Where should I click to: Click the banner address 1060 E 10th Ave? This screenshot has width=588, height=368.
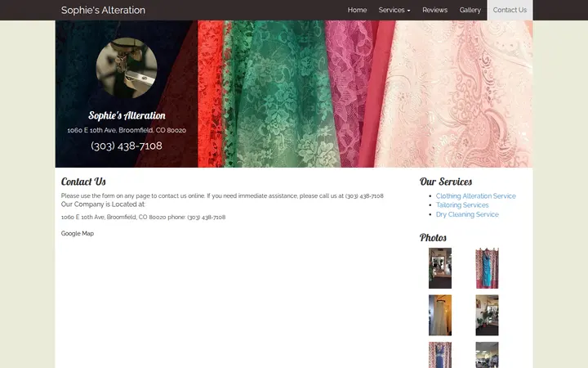point(127,130)
